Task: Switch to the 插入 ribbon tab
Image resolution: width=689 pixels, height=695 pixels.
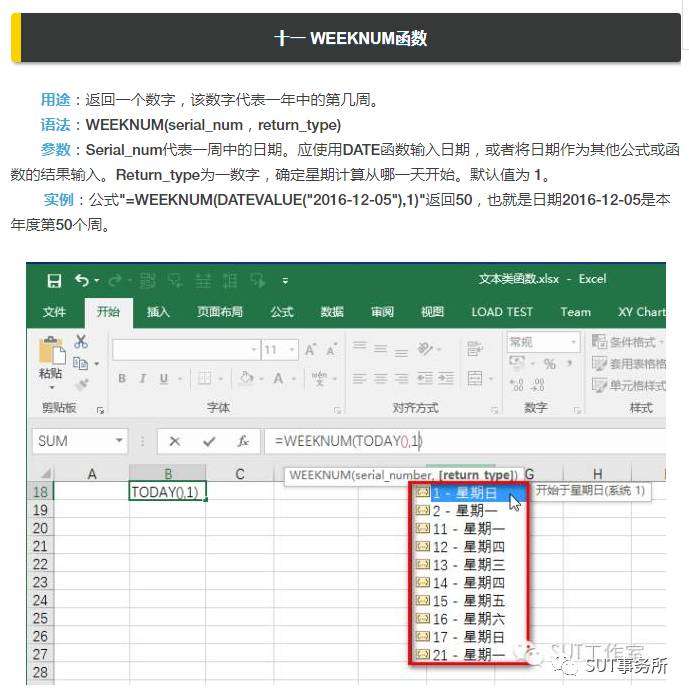Action: [158, 312]
